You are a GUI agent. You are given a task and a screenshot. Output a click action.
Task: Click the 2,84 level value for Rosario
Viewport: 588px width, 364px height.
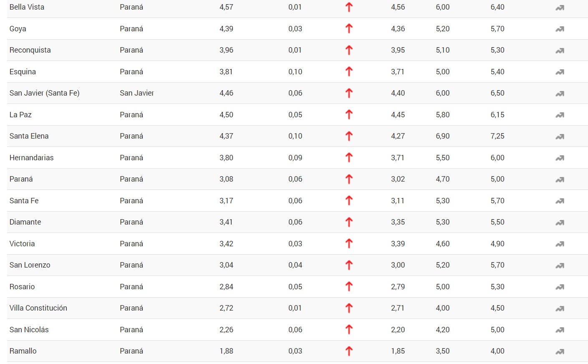(226, 287)
